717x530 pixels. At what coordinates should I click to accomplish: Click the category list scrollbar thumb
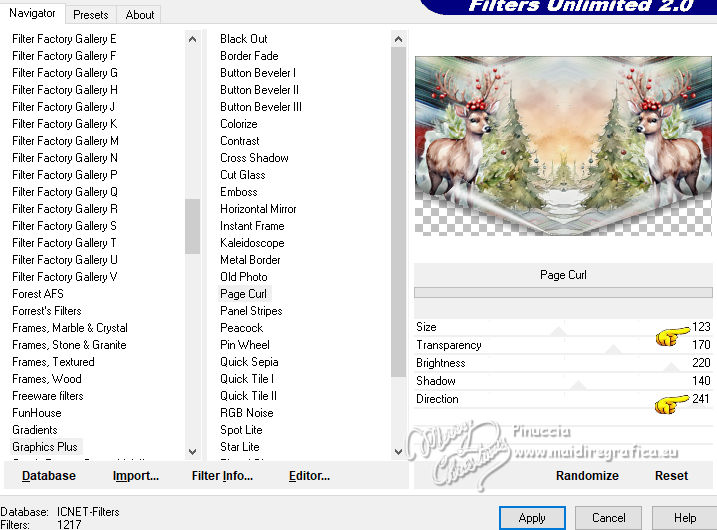tap(193, 226)
